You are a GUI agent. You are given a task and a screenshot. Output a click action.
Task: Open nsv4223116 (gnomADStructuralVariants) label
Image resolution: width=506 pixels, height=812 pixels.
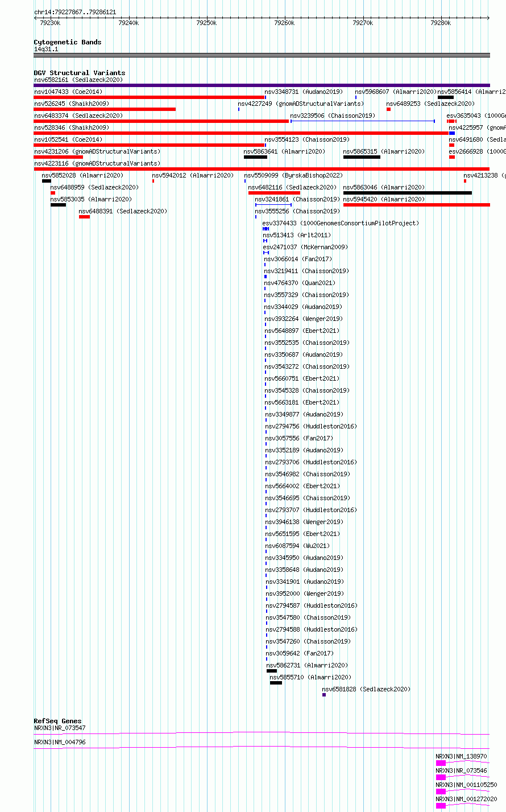[97, 164]
